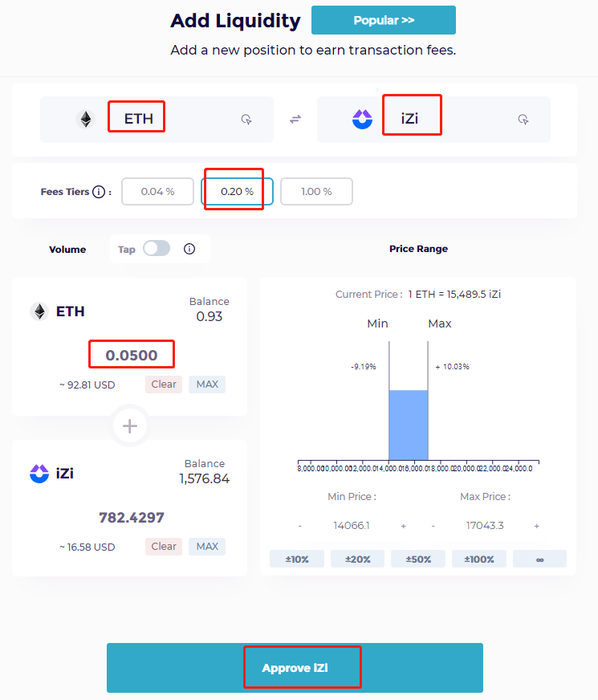Click the Ethereum logo in the token selector
598x700 pixels.
[x=85, y=120]
